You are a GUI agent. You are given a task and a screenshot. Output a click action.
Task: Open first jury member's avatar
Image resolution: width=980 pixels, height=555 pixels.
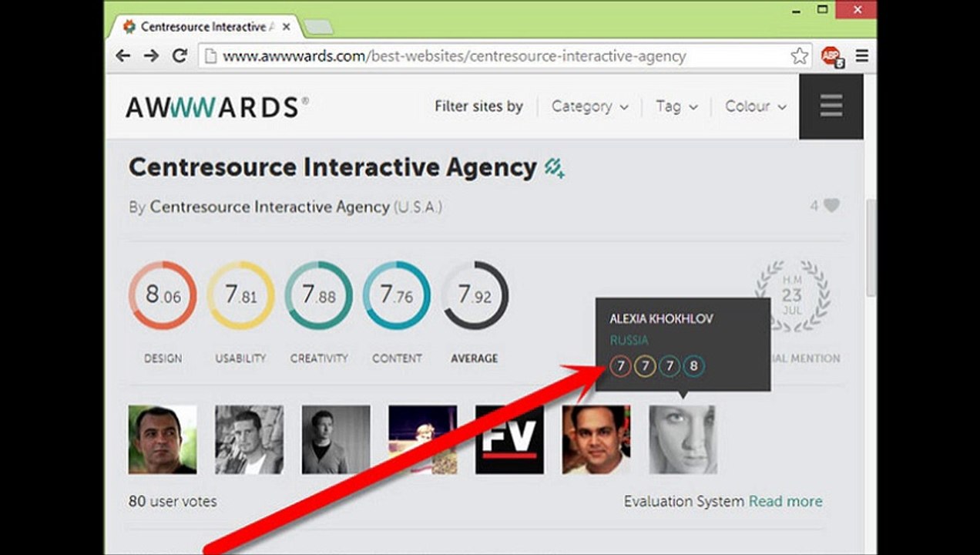tap(163, 439)
